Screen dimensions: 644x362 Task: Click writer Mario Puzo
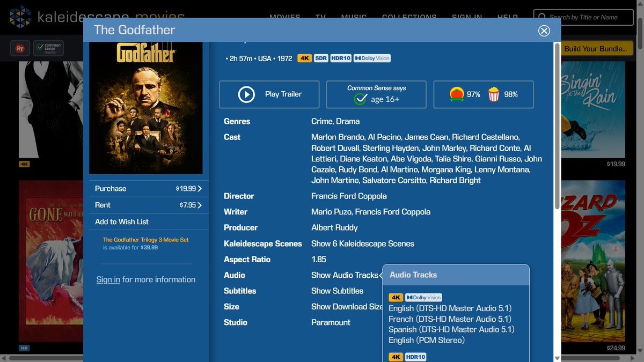(331, 212)
